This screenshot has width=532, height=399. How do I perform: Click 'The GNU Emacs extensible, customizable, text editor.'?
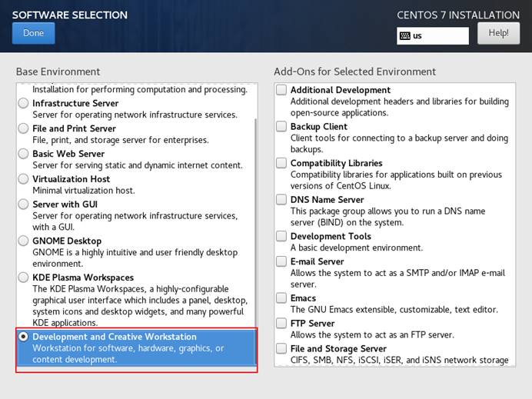pos(394,310)
